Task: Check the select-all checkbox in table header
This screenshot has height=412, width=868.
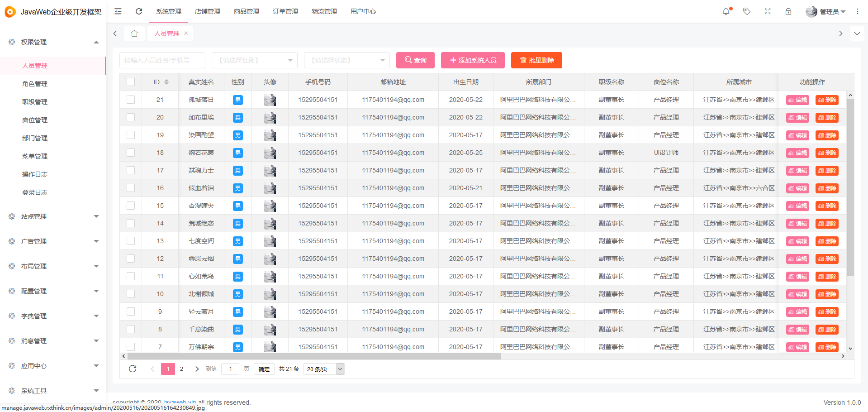Action: [x=131, y=82]
